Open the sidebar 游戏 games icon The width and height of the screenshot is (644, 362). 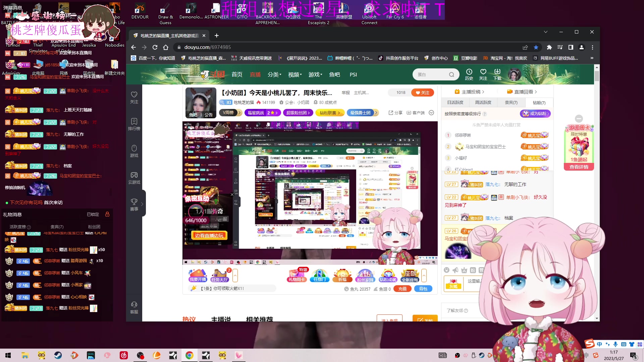click(134, 151)
